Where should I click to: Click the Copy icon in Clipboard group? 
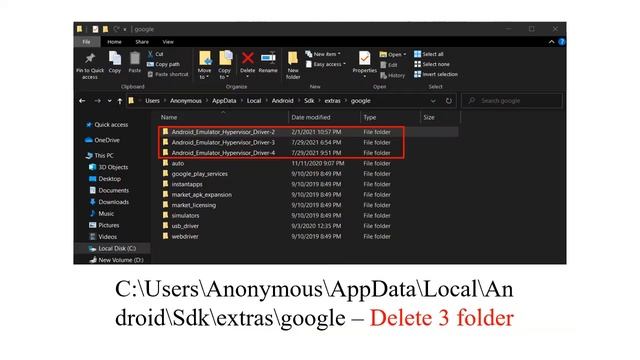(x=115, y=58)
